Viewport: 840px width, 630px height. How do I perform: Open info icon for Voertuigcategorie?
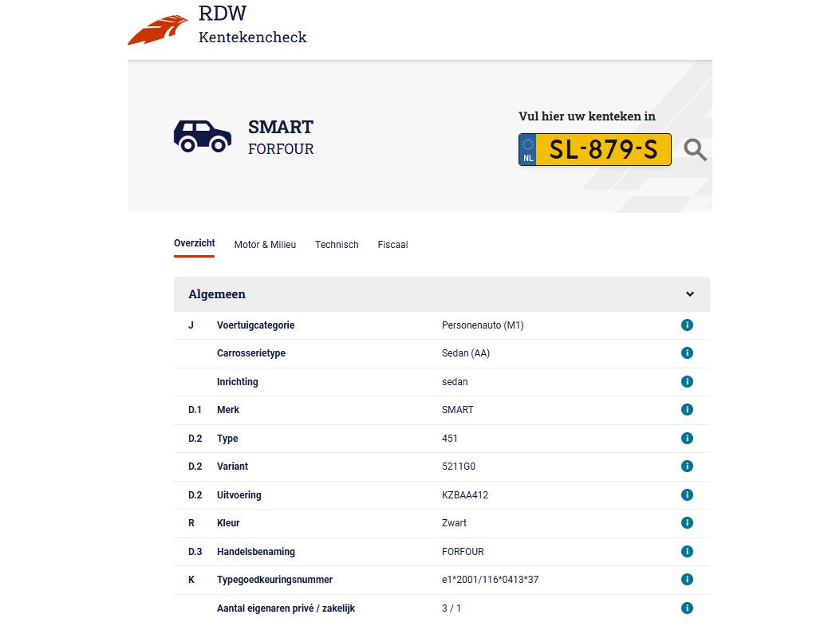click(x=687, y=325)
